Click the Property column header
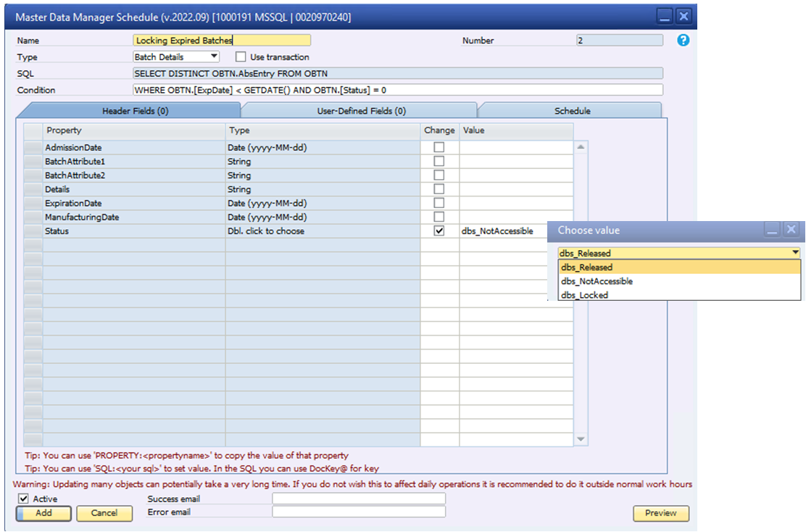 [134, 130]
